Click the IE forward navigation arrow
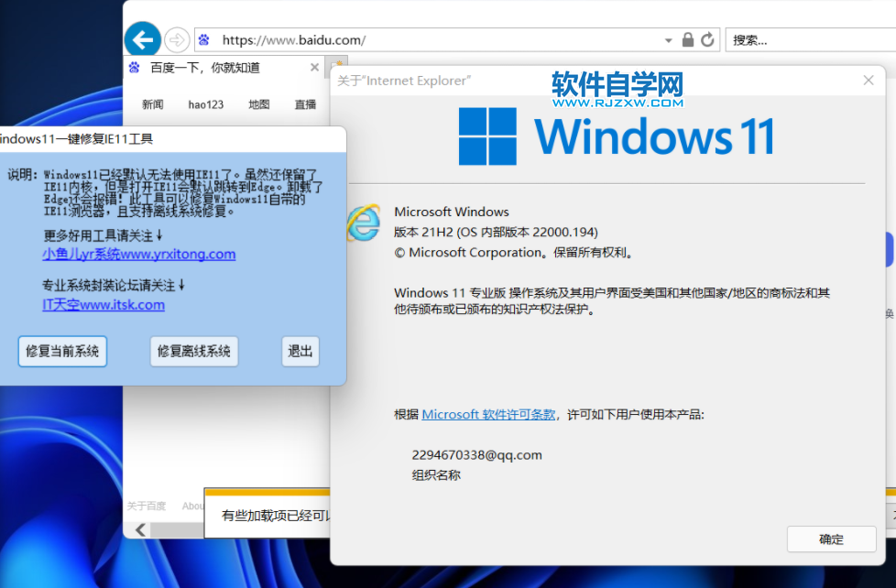896x588 pixels. [177, 40]
